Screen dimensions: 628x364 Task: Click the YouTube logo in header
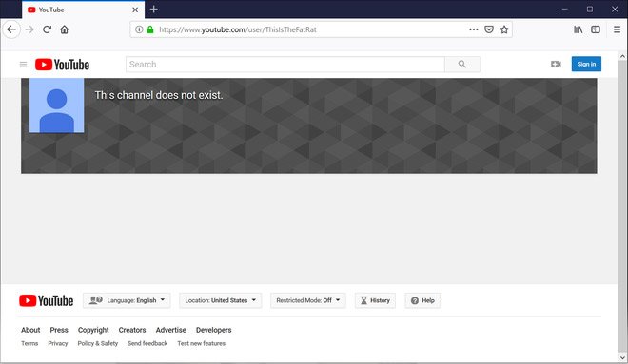point(62,65)
